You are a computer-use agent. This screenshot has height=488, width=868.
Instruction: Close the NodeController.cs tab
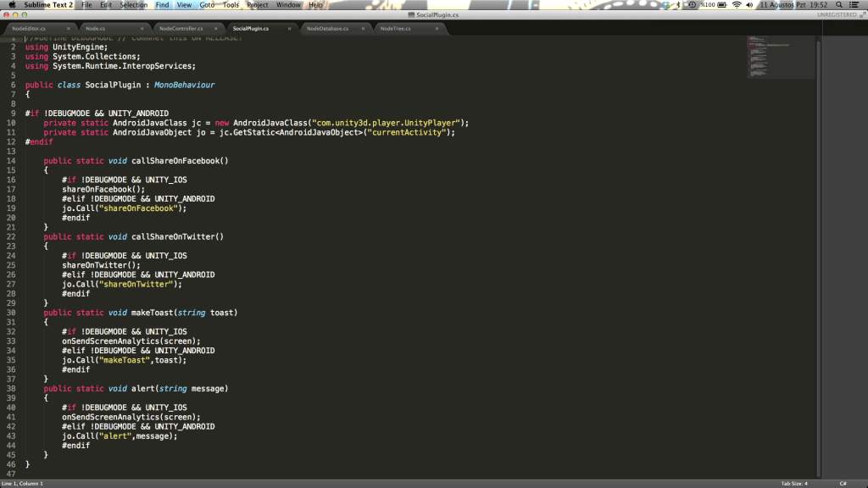pyautogui.click(x=216, y=29)
